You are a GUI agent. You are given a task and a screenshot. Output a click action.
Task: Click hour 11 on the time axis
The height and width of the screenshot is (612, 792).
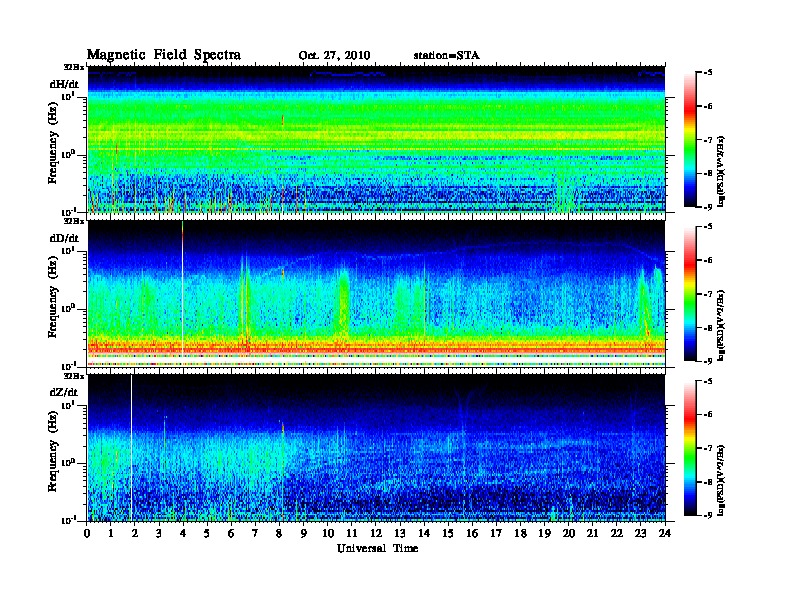pyautogui.click(x=352, y=533)
